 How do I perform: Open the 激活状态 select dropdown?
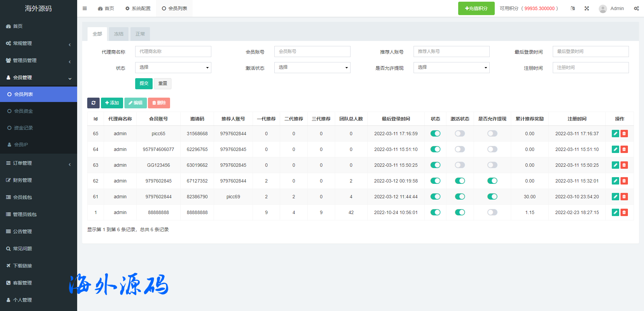pyautogui.click(x=312, y=67)
